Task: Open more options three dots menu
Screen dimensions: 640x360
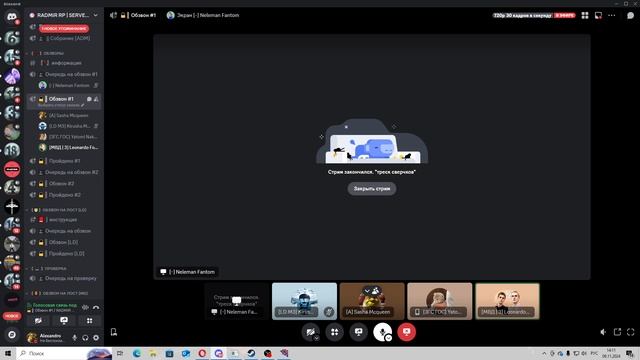Action: point(611,15)
